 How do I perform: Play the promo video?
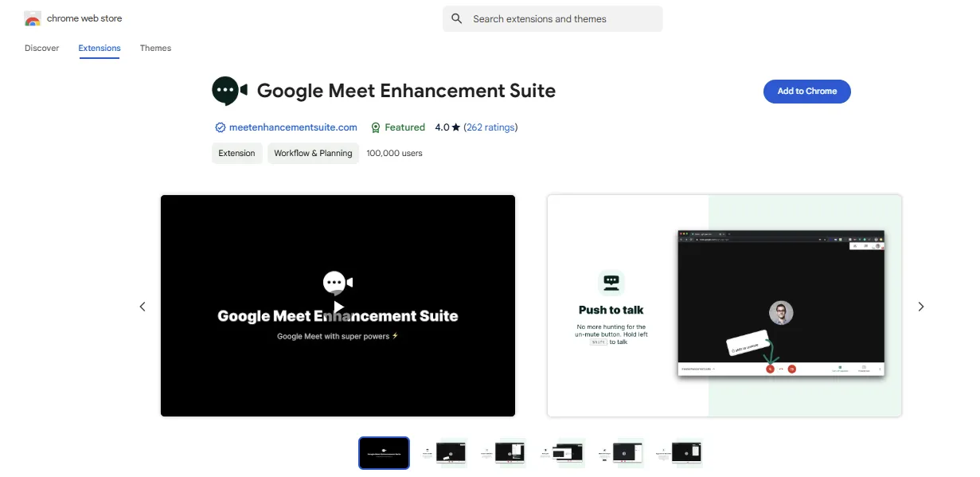click(338, 307)
